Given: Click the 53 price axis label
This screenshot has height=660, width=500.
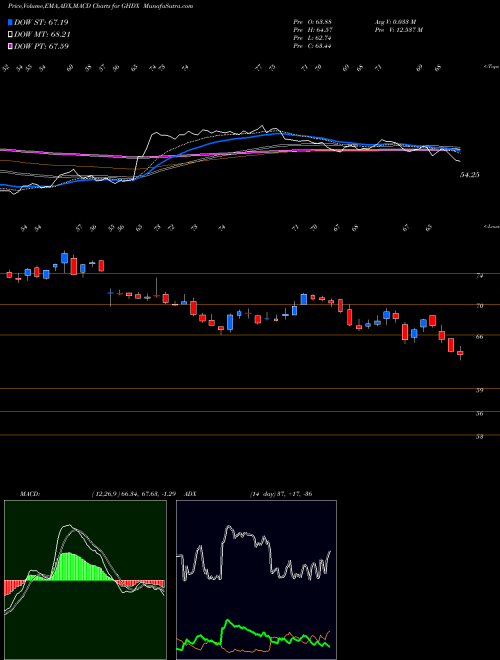Looking at the screenshot, I should point(479,436).
